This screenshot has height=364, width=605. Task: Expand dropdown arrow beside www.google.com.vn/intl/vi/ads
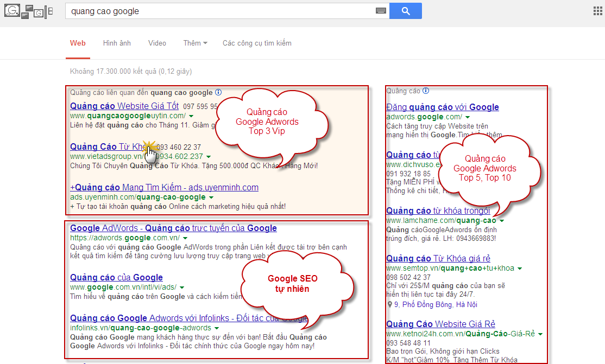[182, 288]
